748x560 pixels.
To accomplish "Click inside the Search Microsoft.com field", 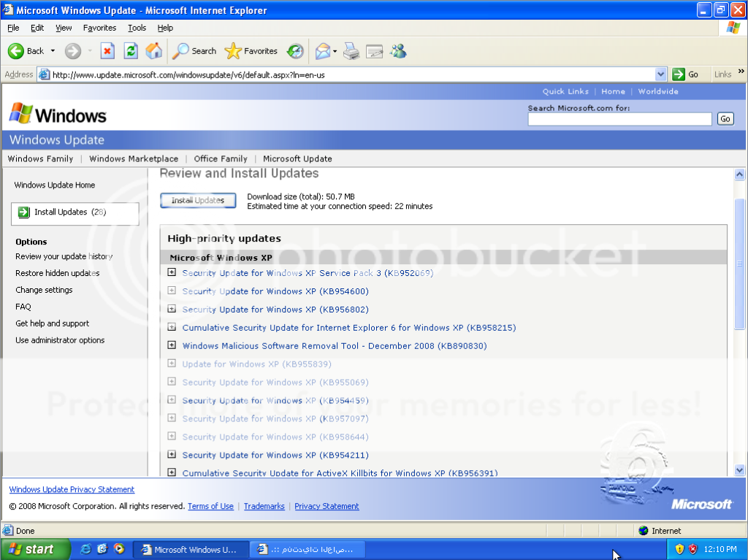I will pyautogui.click(x=619, y=119).
